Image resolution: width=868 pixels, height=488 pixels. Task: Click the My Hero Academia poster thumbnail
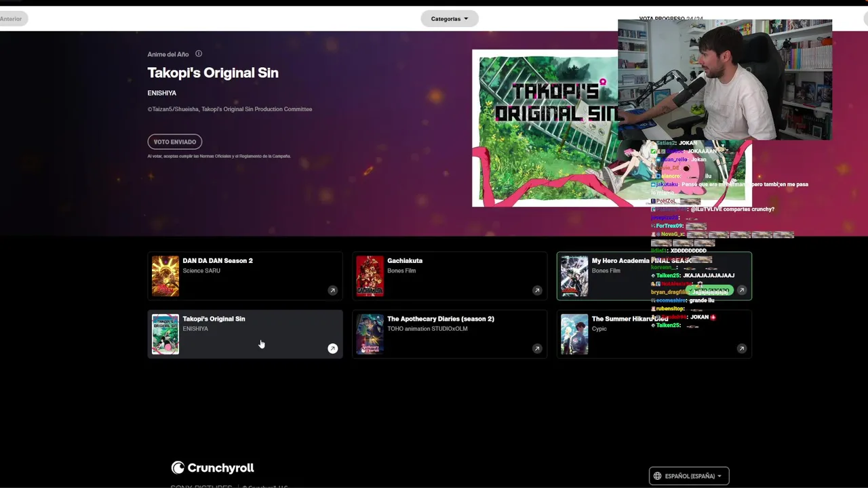[574, 276]
